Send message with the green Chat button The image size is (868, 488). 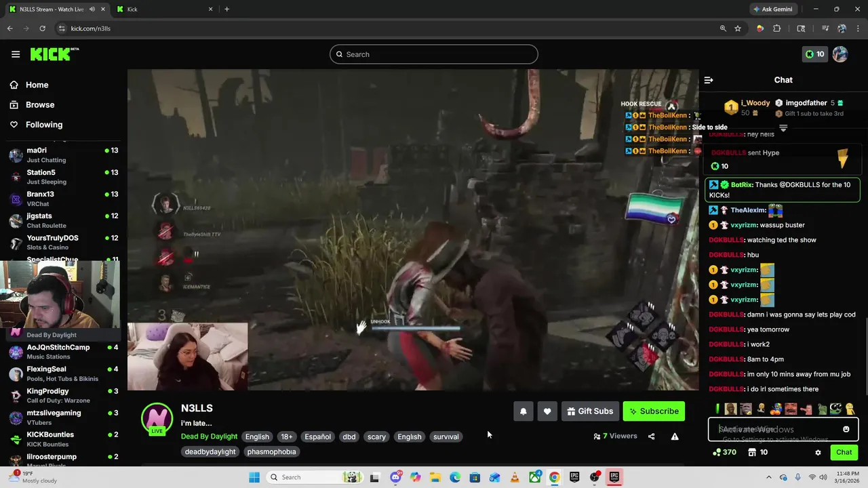(844, 452)
